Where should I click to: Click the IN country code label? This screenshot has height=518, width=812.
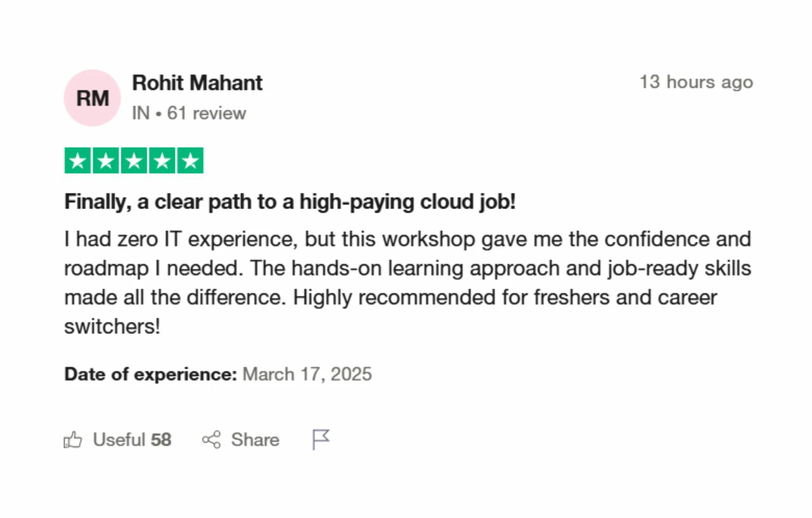click(x=141, y=114)
